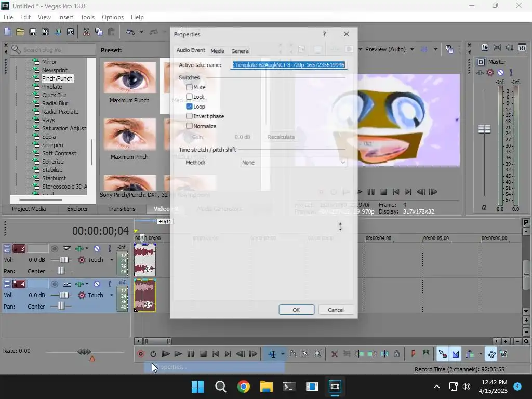The height and width of the screenshot is (399, 532).
Task: Click Stop in the timeline transport bar
Action: [203, 354]
